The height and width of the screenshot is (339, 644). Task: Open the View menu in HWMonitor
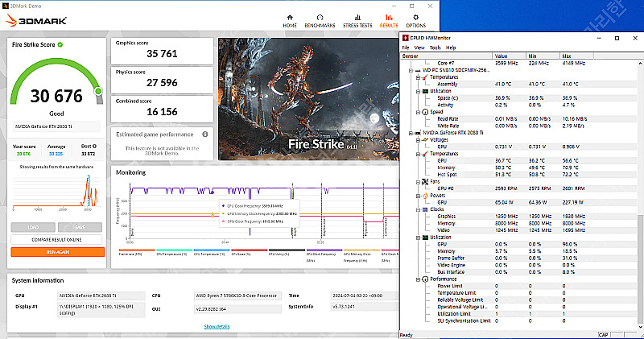[419, 48]
